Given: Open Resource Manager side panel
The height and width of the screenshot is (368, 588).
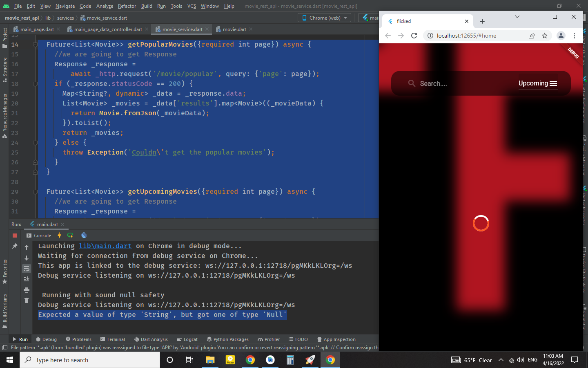Looking at the screenshot, I should [5, 116].
